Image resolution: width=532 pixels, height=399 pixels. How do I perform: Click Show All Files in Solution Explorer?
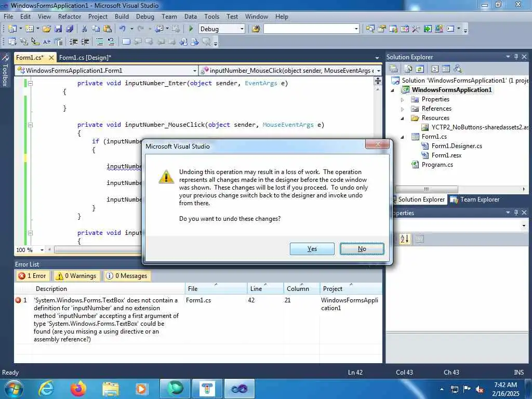408,69
